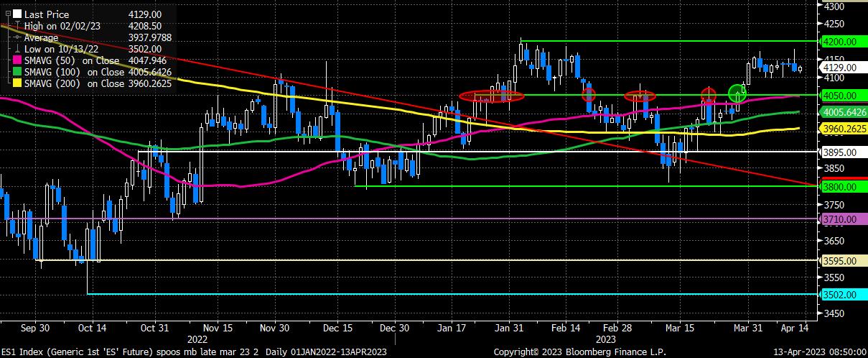Click the 'Dec 30' date axis label

(x=394, y=327)
